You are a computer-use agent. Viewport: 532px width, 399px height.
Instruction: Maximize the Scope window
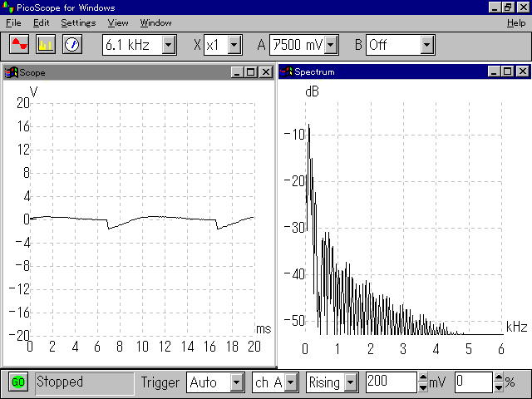point(251,72)
